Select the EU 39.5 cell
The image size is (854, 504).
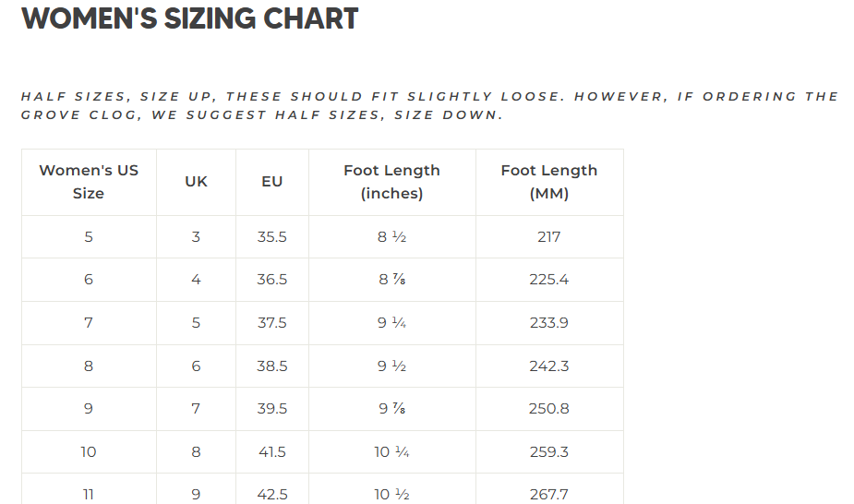[271, 409]
